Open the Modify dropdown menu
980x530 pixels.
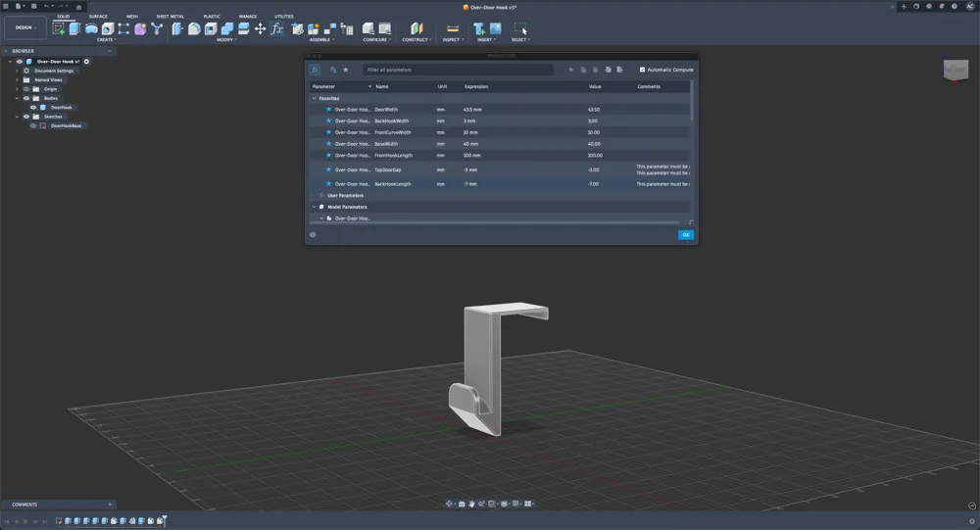tap(226, 40)
